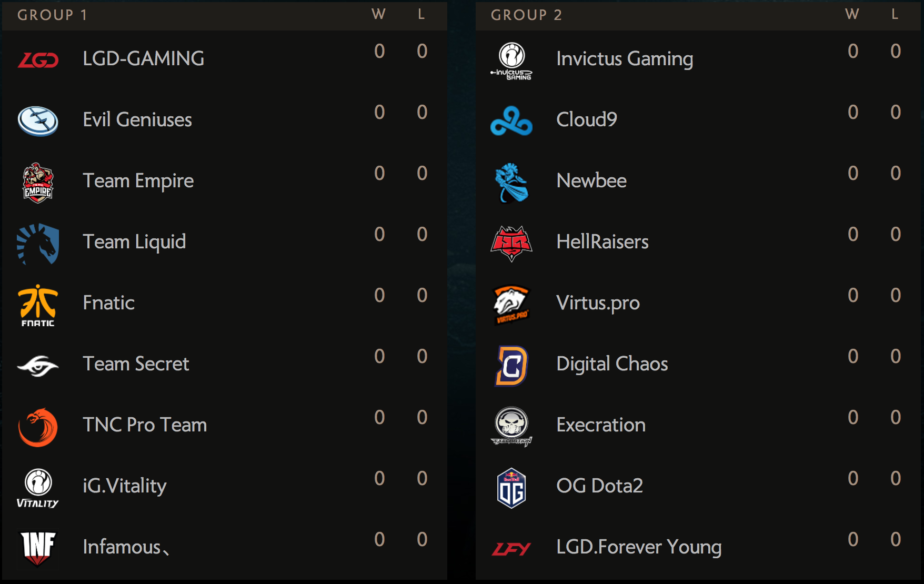The width and height of the screenshot is (924, 584).
Task: Click the Virtus.pro bear logo
Action: click(511, 304)
